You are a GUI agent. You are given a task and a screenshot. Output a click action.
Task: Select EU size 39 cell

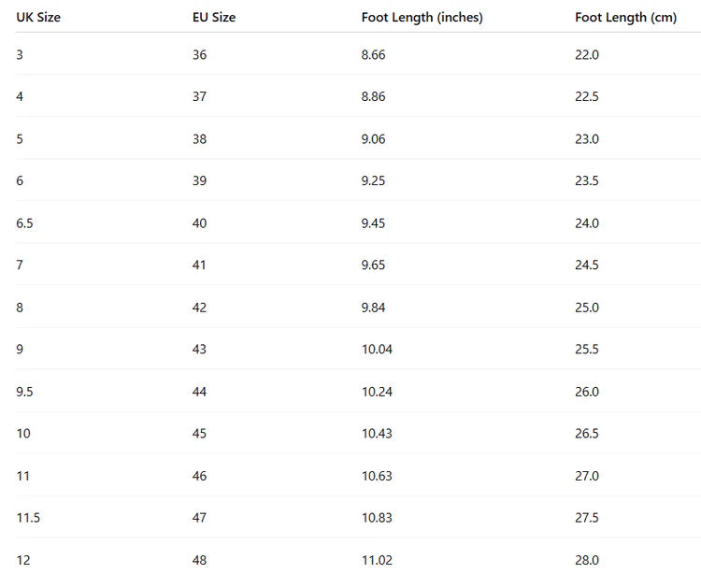pyautogui.click(x=199, y=181)
